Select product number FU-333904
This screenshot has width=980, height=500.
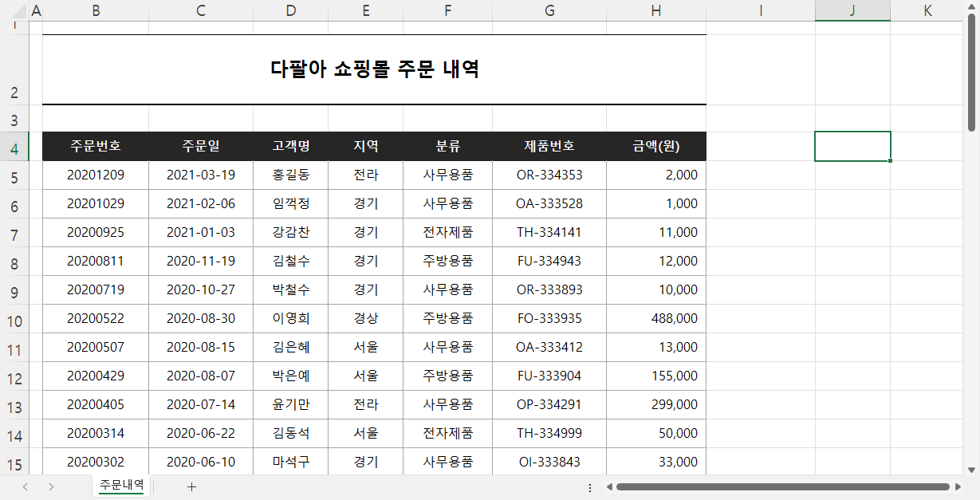(x=549, y=376)
